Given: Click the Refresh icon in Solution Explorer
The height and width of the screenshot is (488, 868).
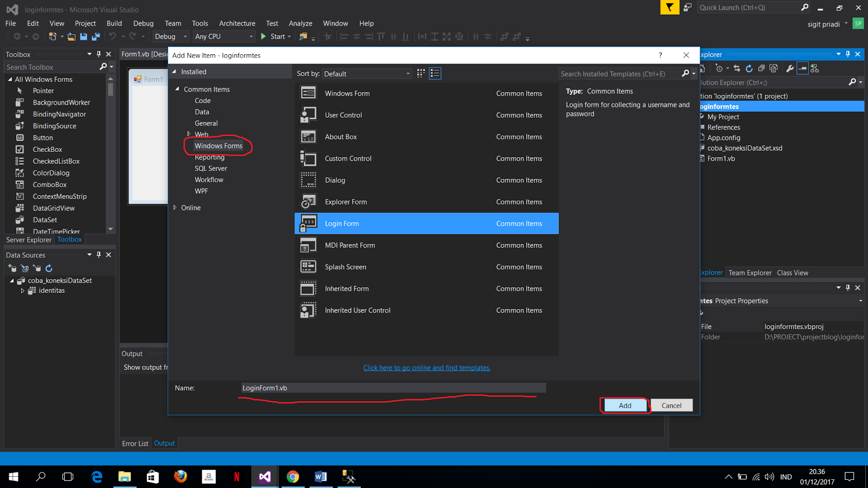Looking at the screenshot, I should click(749, 68).
